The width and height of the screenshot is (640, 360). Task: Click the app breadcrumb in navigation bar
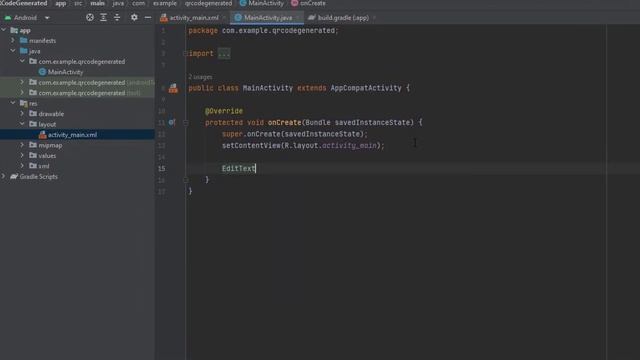click(x=61, y=3)
